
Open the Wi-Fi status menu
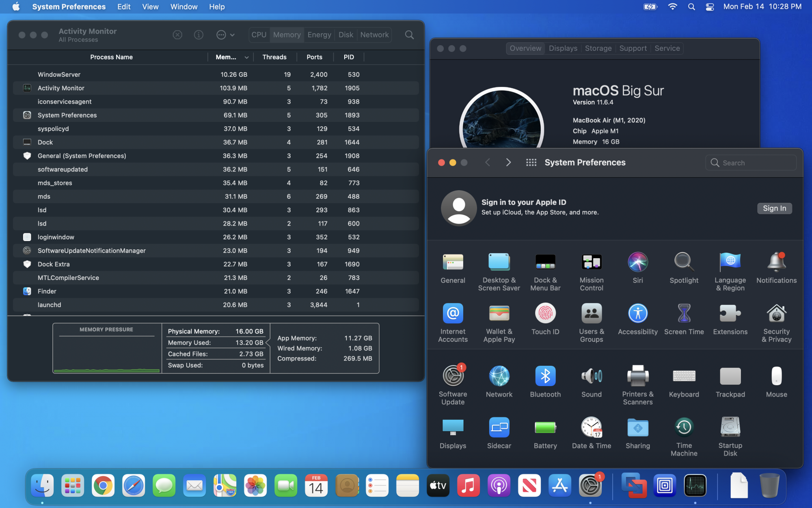point(672,7)
